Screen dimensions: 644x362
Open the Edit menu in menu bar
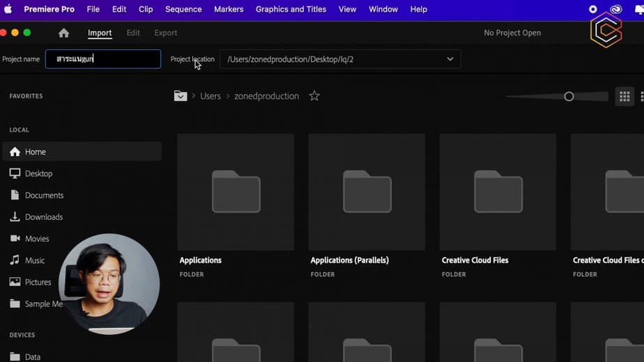(119, 9)
